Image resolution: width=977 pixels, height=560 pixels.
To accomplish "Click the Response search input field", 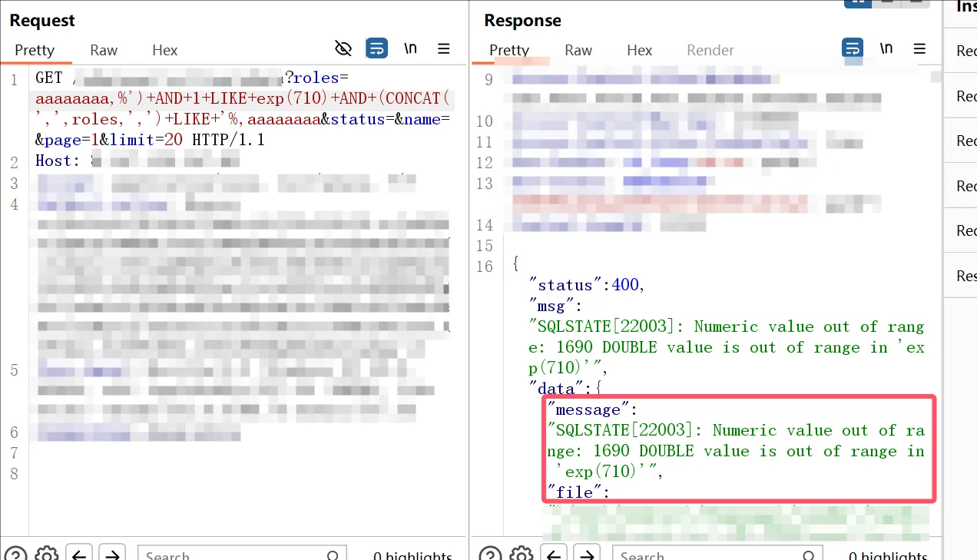I will 717,554.
